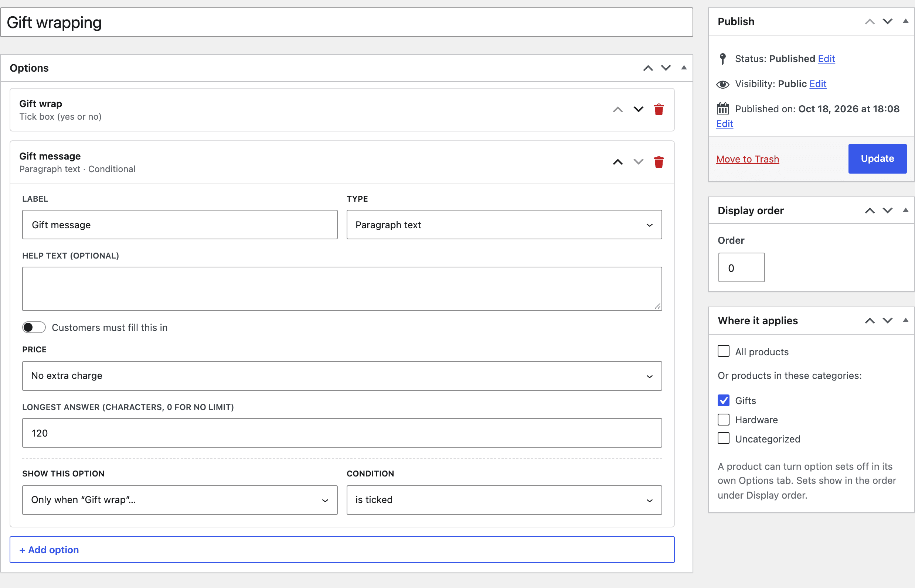The width and height of the screenshot is (915, 588).
Task: Check the Uncategorized category
Action: (x=723, y=438)
